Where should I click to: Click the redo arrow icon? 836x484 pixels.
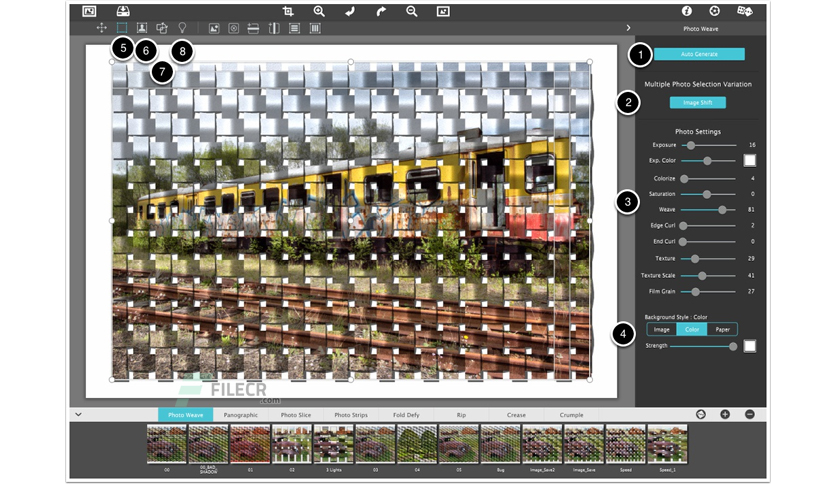click(x=381, y=11)
